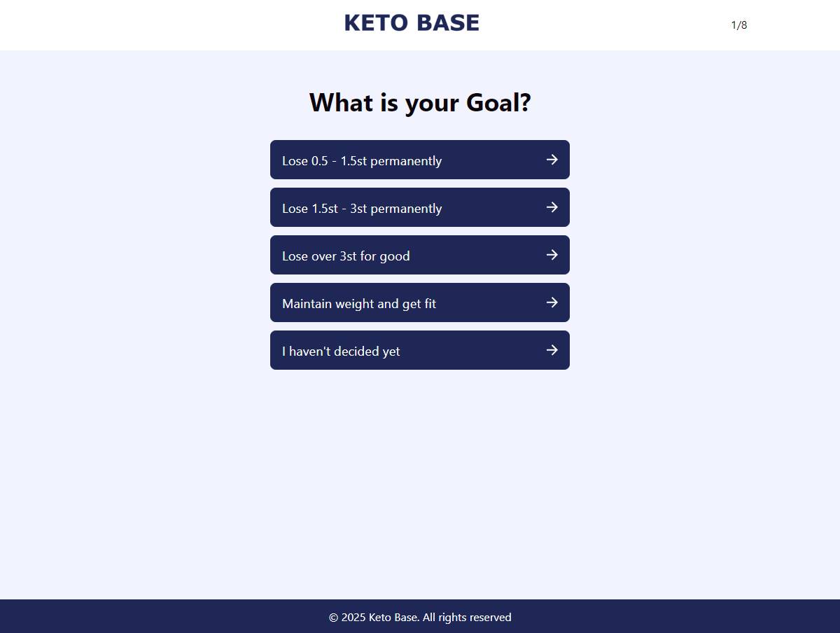840x633 pixels.
Task: Choose I haven't decided yet
Action: coord(420,350)
